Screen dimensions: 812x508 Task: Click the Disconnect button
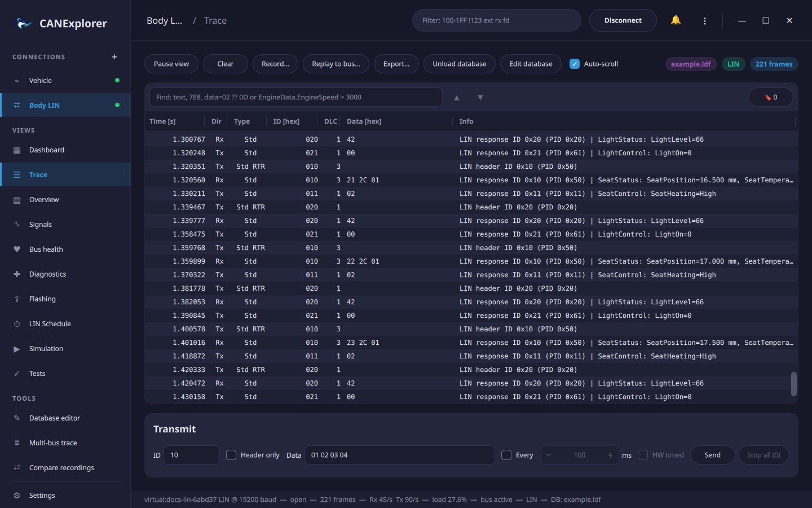623,20
